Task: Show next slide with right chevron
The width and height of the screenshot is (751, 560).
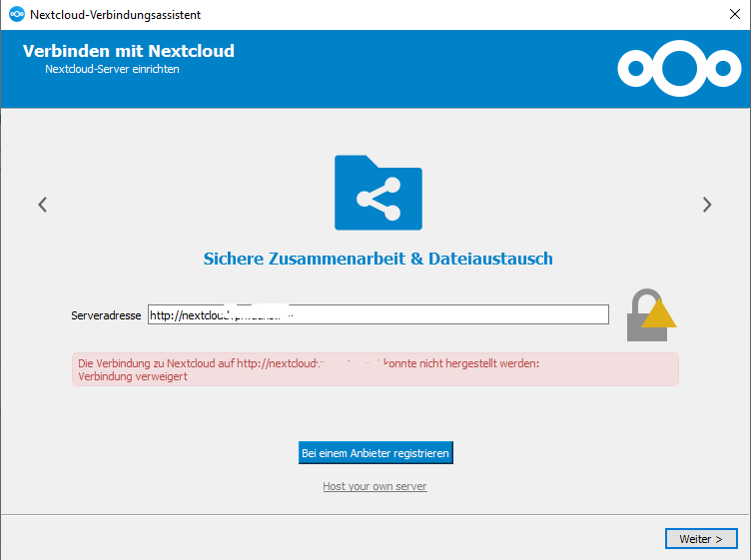Action: tap(707, 205)
